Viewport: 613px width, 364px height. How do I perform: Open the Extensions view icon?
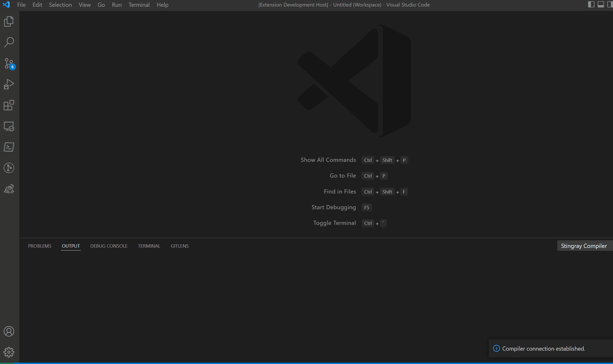(x=9, y=105)
